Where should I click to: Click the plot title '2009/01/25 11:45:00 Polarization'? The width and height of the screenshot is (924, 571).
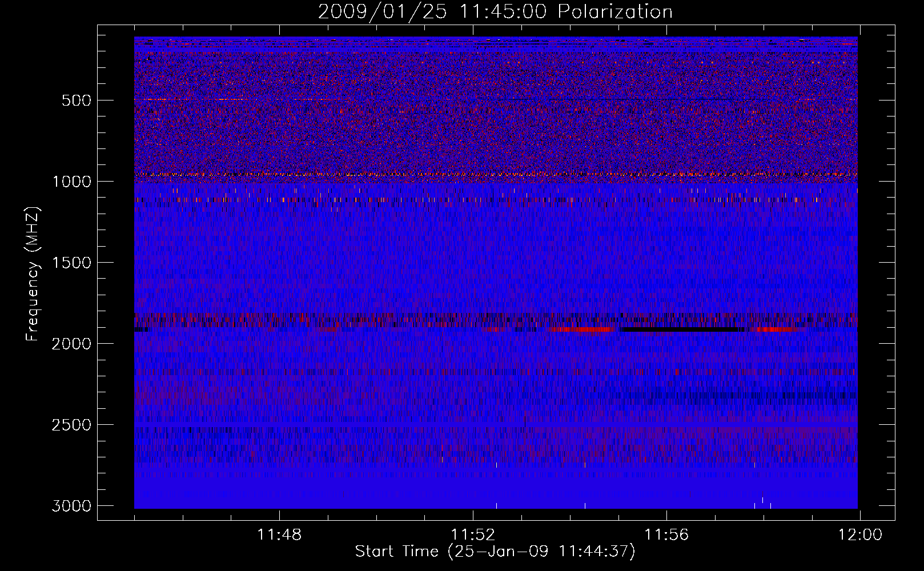(x=495, y=11)
